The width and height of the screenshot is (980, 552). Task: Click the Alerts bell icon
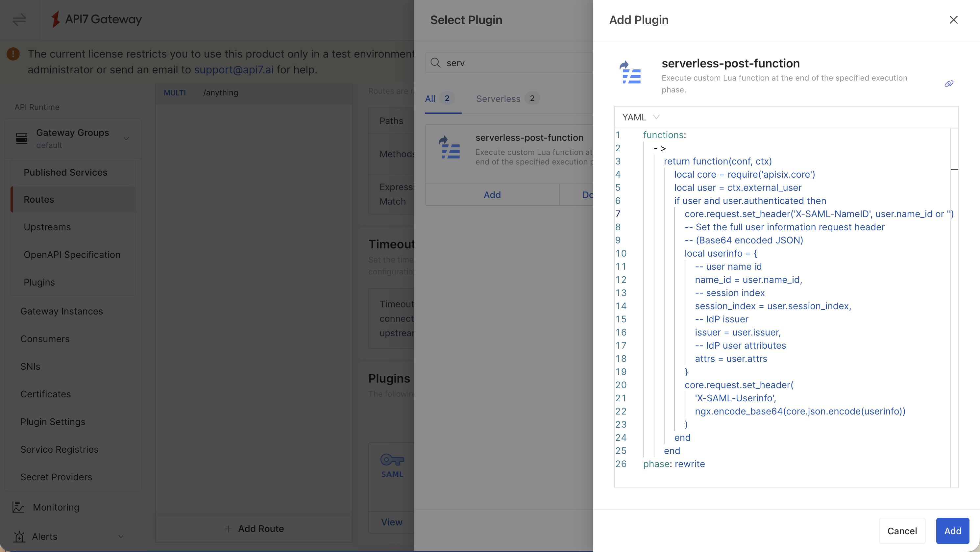[x=20, y=537]
